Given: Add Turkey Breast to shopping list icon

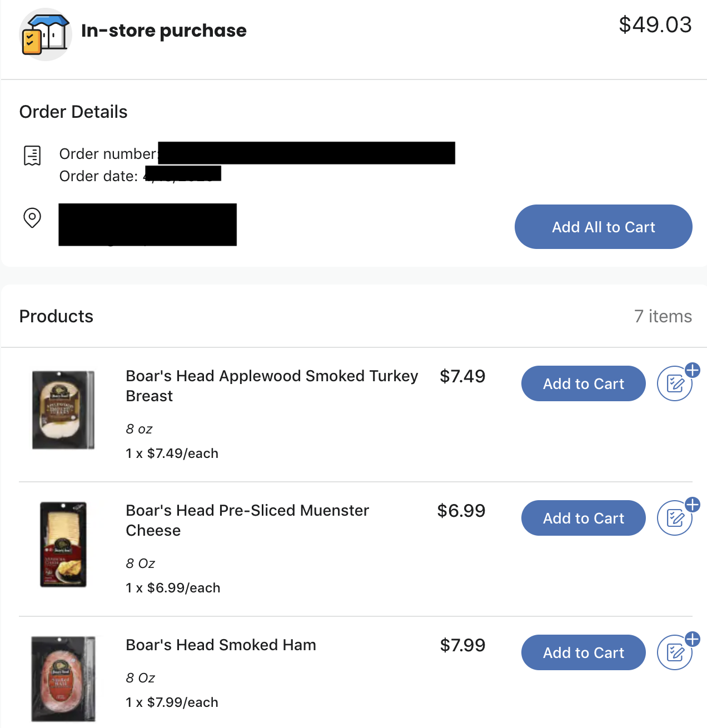Looking at the screenshot, I should pos(675,383).
